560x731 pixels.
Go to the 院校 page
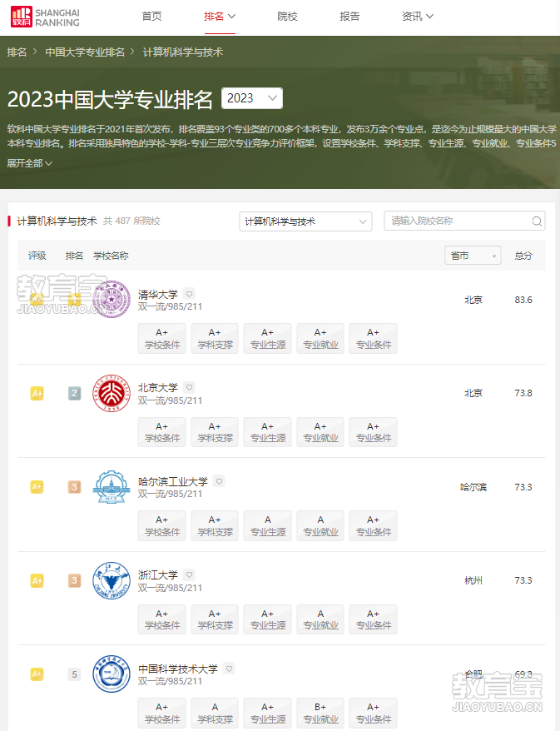click(x=287, y=17)
